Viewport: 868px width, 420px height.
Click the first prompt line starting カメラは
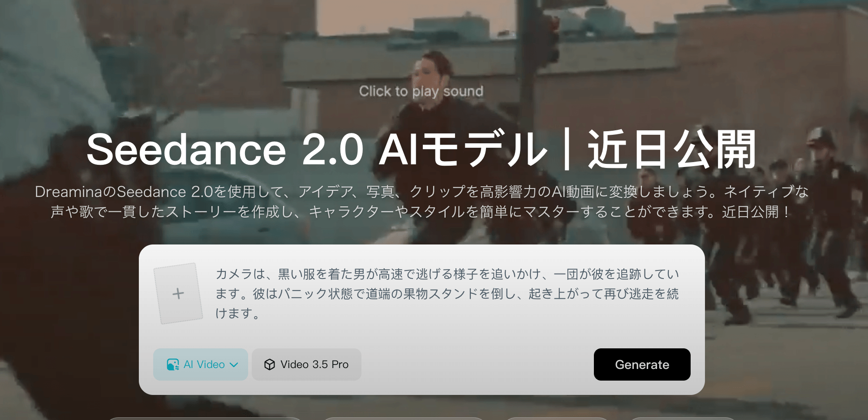point(447,274)
